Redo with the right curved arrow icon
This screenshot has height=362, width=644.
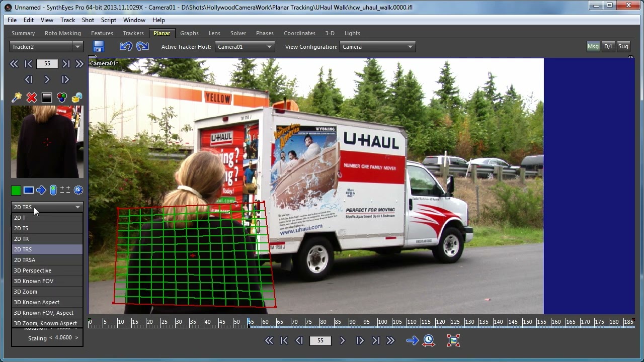coord(142,47)
